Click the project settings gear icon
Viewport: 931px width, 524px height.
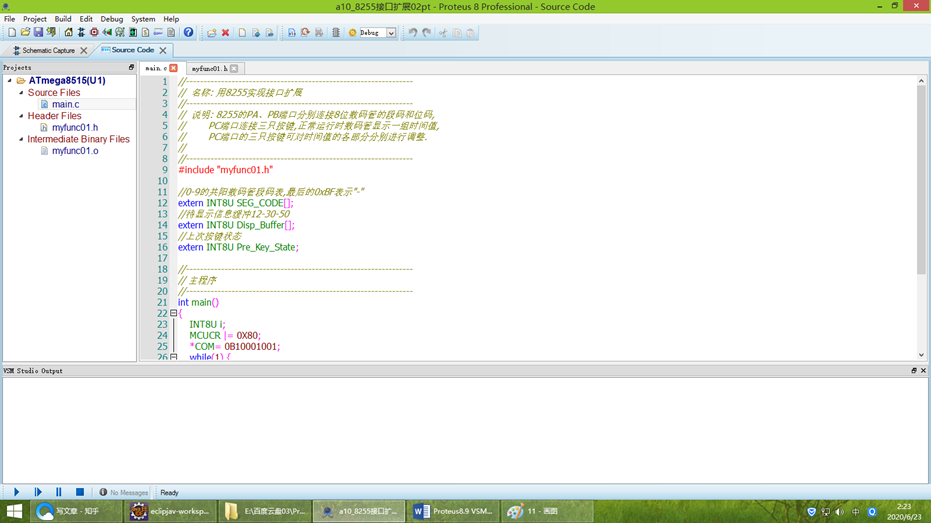click(352, 33)
